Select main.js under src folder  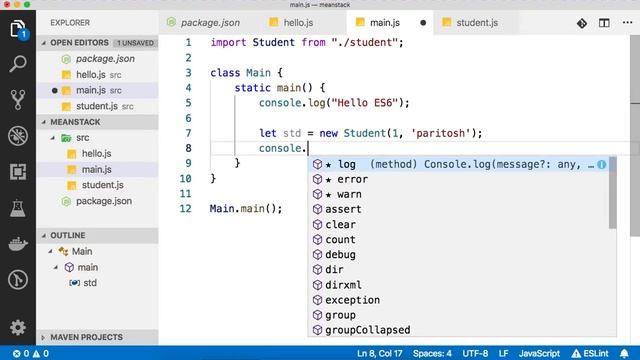pyautogui.click(x=98, y=169)
